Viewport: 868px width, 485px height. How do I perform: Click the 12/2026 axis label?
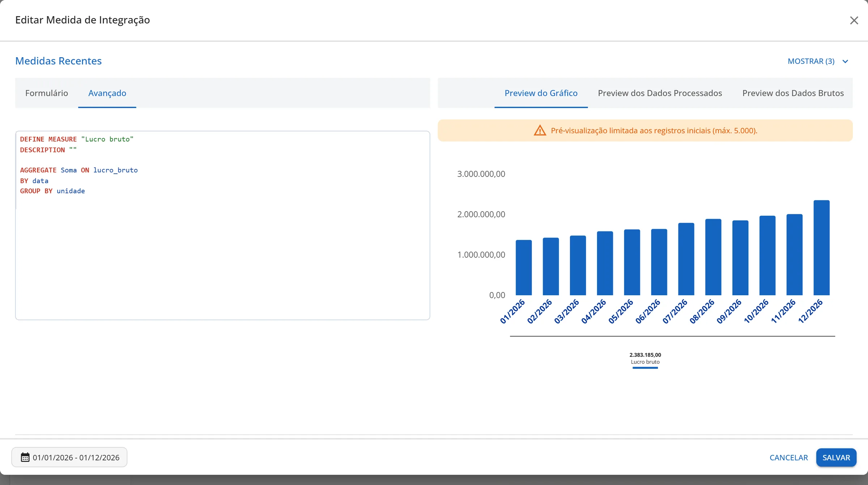coord(810,311)
